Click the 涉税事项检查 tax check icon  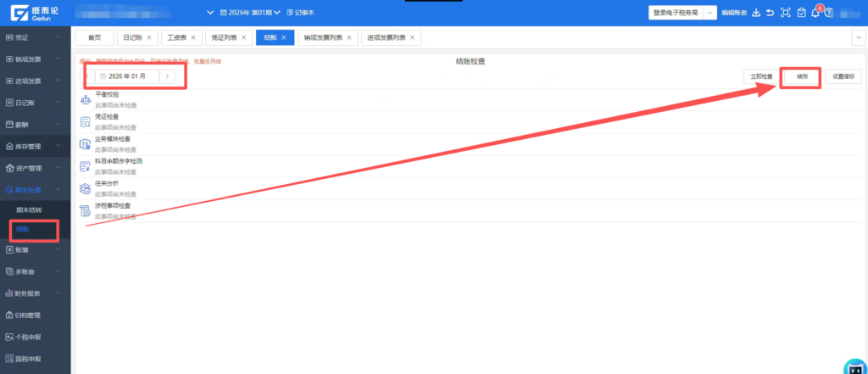(x=85, y=211)
